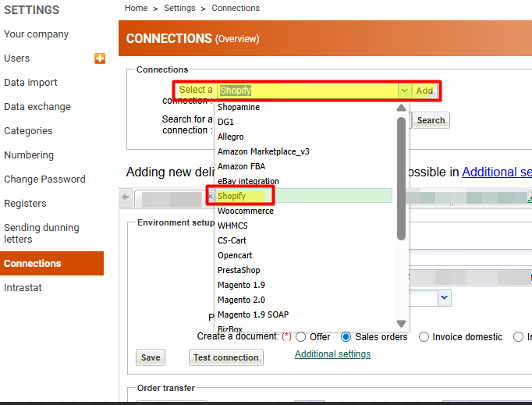Click the Save button
The image size is (532, 405).
[x=151, y=357]
